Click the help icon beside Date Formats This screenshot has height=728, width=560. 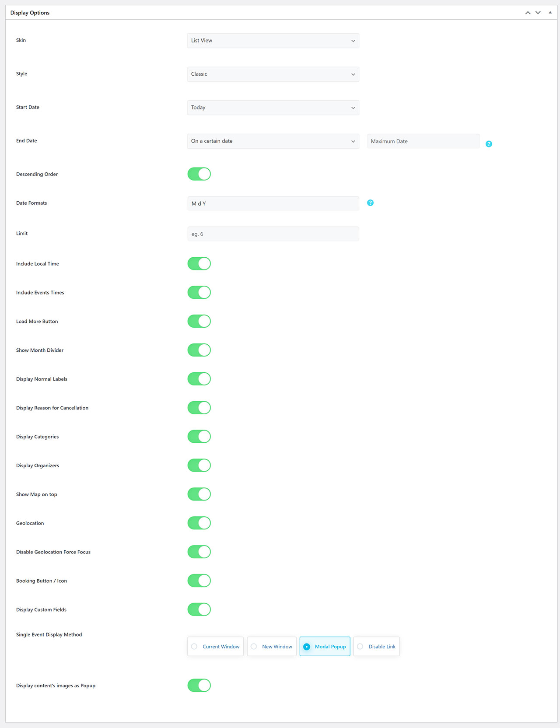370,203
